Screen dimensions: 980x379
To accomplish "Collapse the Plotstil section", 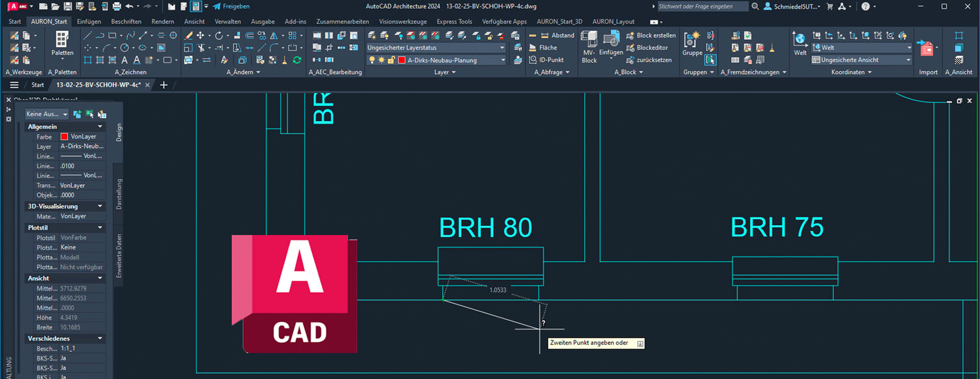I will coord(100,228).
